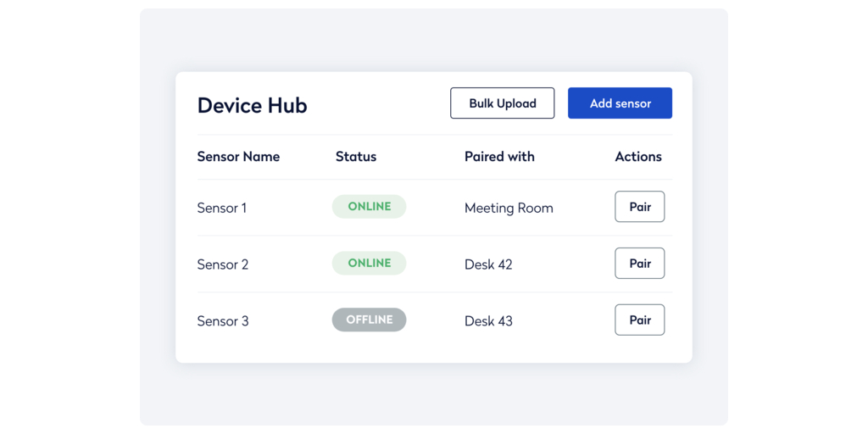Click the ONLINE badge for Sensor 1
This screenshot has width=868, height=434.
click(x=369, y=207)
